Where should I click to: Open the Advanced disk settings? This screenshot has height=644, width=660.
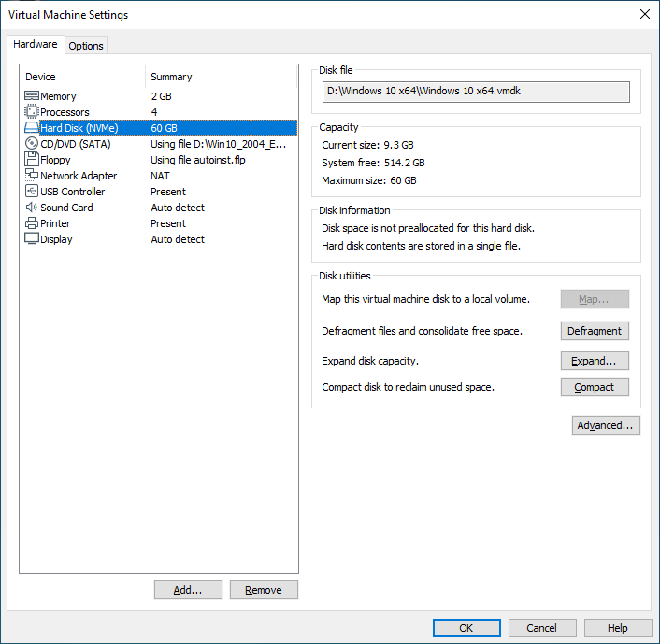tap(606, 425)
